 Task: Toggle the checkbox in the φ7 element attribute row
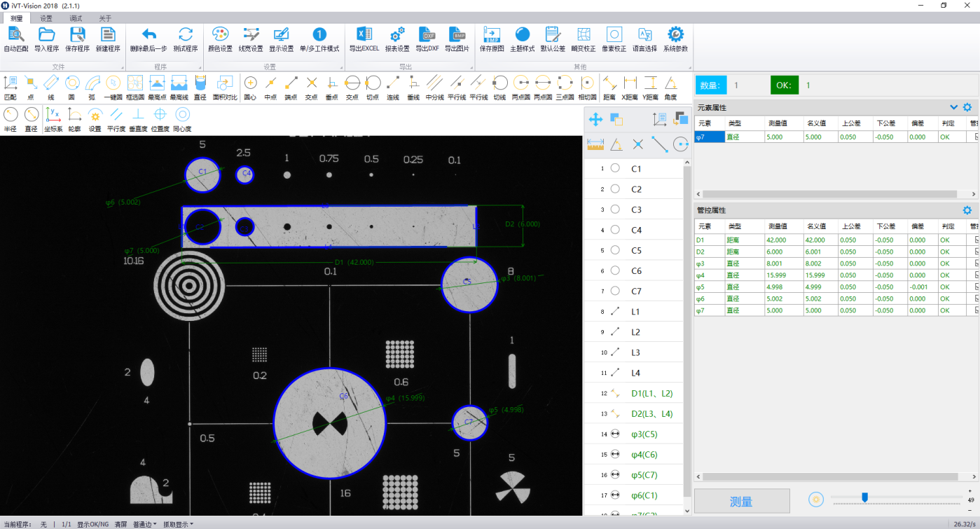[x=976, y=137]
